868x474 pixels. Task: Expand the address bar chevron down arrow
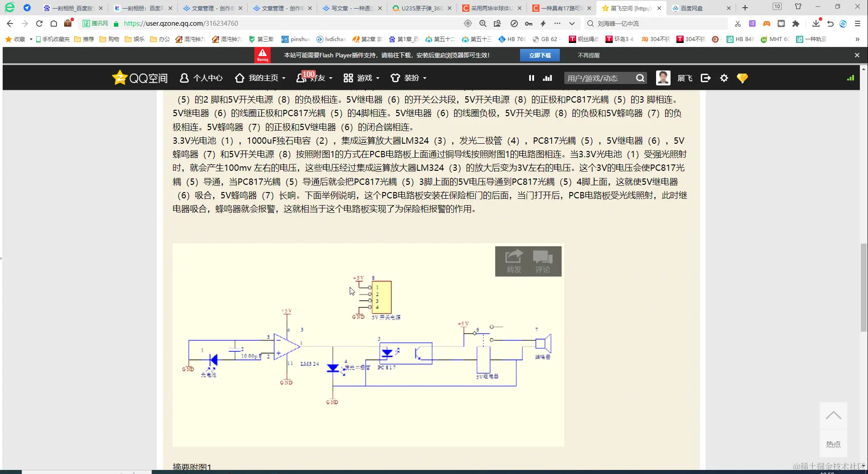click(x=572, y=23)
